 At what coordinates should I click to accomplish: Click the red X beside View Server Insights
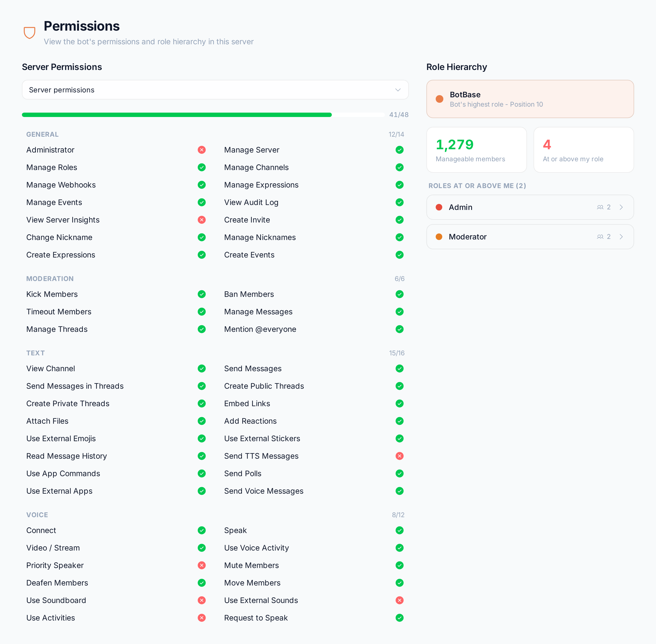(x=201, y=220)
